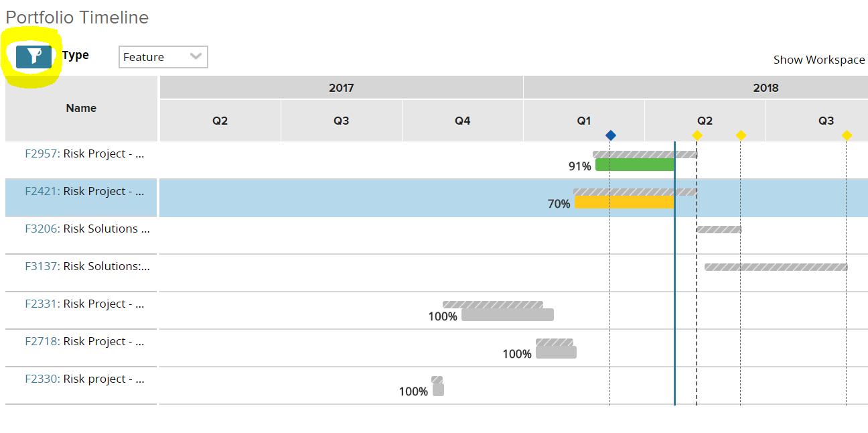Click the green 91% progress bar for F2957
868x433 pixels.
634,164
